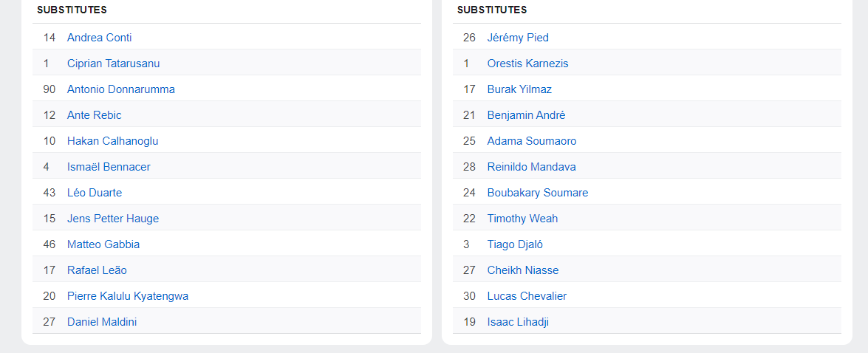
Task: Click Ismaël Bennacer in the substitutes list
Action: pos(109,167)
